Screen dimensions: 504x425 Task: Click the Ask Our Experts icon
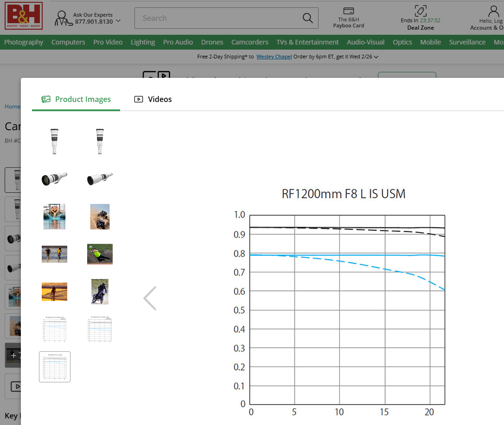pyautogui.click(x=61, y=18)
